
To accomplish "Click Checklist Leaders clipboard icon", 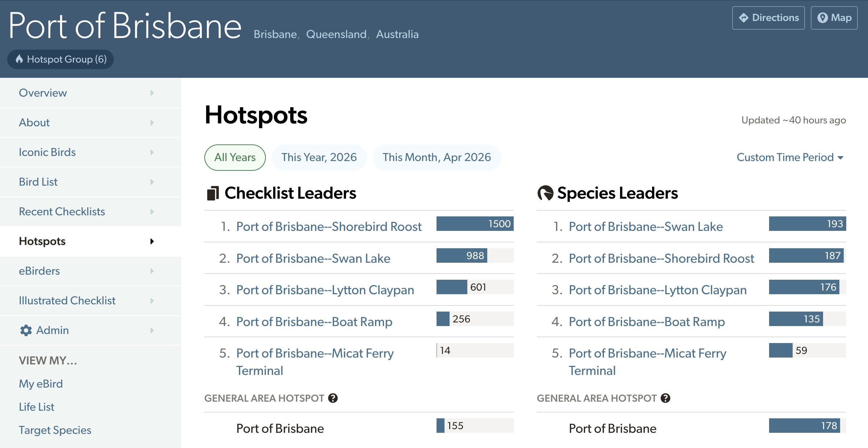I will coord(213,193).
